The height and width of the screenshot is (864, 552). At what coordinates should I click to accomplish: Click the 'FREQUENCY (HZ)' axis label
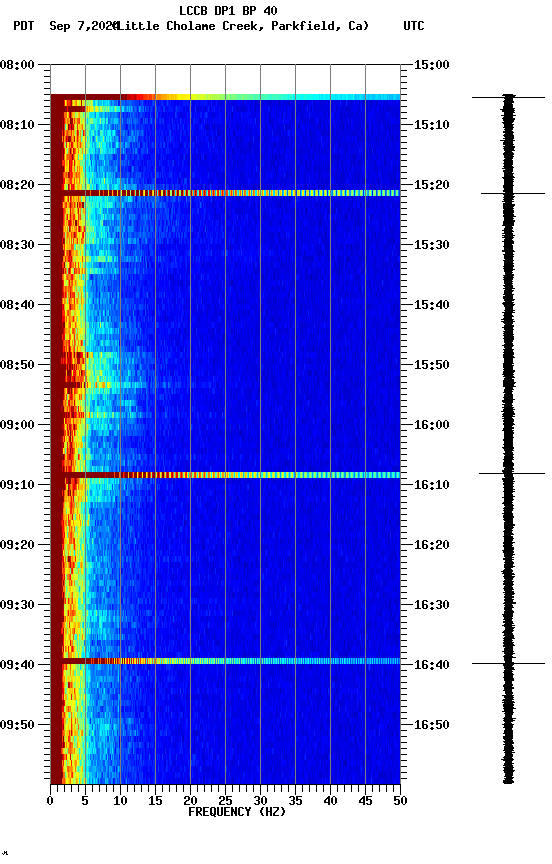point(237,812)
